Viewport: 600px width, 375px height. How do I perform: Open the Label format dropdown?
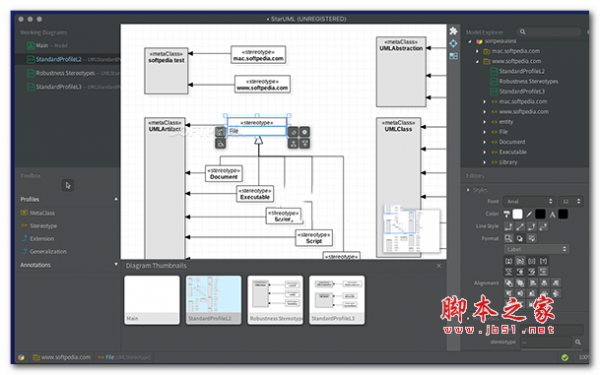536,249
